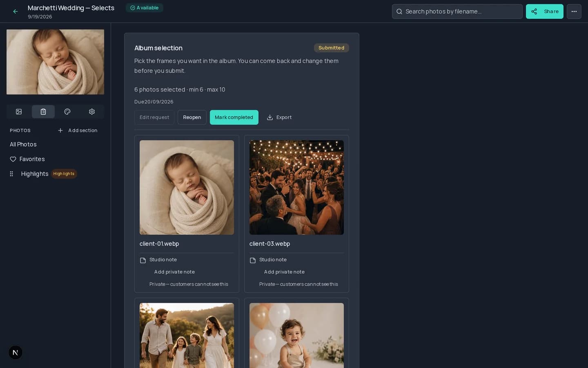
Task: Open the sleeping newborn cover image in sidebar
Action: click(55, 62)
